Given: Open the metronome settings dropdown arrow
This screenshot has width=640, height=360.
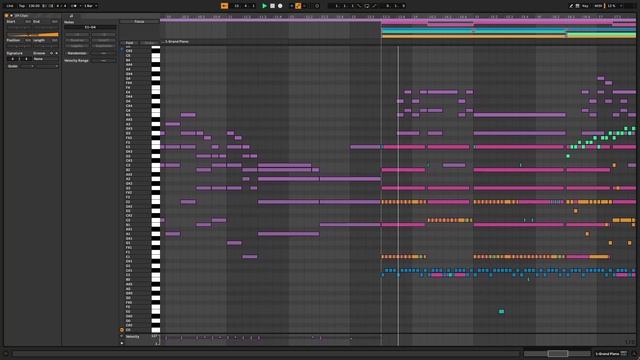Looking at the screenshot, I should coord(80,6).
